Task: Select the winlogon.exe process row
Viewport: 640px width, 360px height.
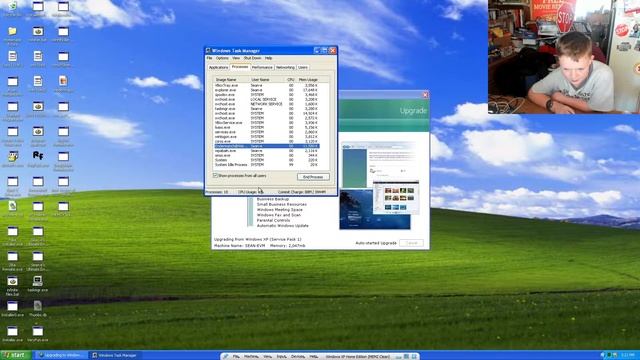Action: pyautogui.click(x=267, y=137)
